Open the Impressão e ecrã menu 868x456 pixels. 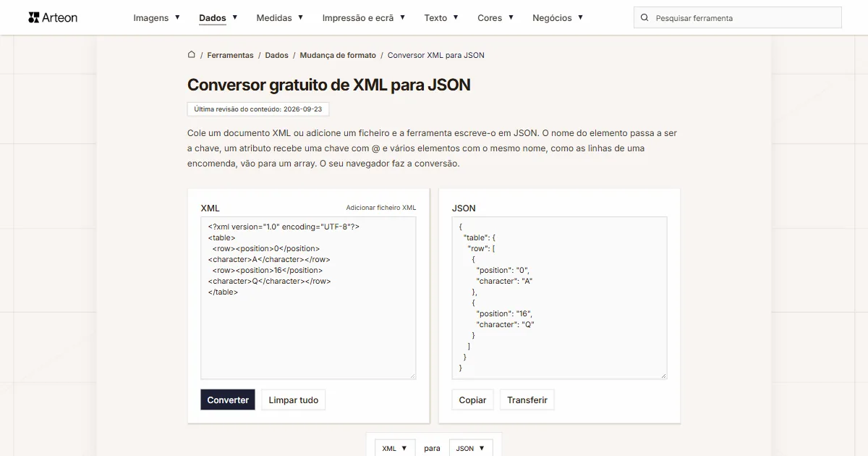pos(358,18)
